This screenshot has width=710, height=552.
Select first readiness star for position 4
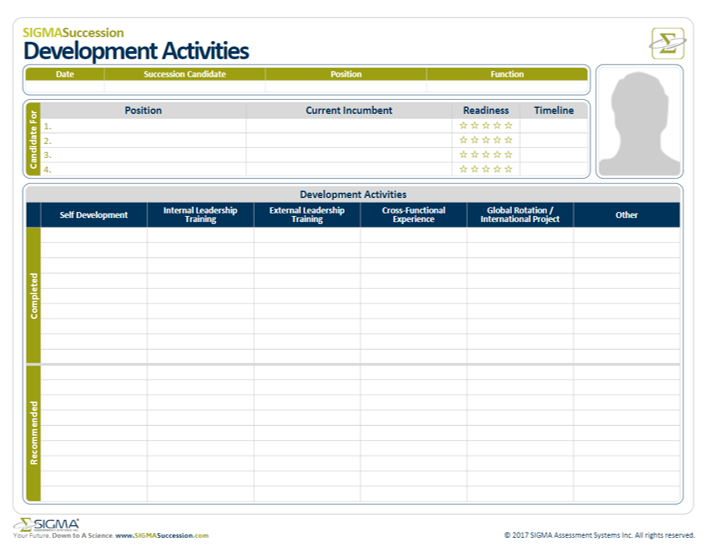[x=463, y=170]
